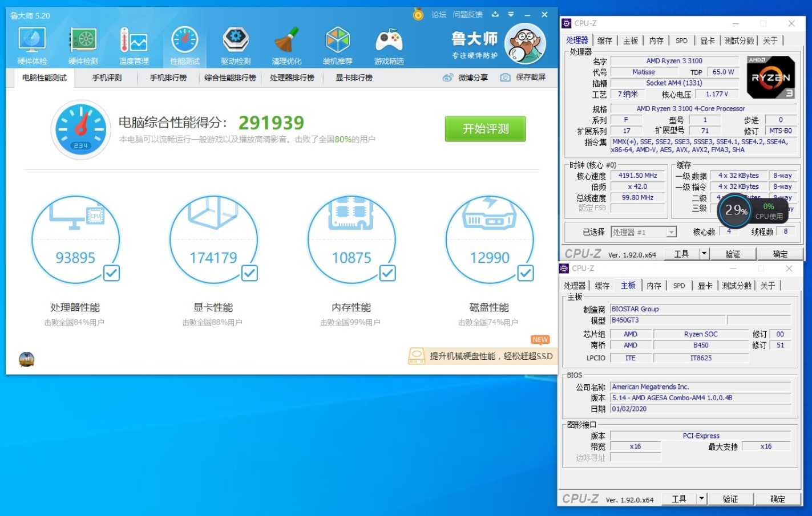
Task: Open the 论坛 forum link
Action: tap(439, 14)
